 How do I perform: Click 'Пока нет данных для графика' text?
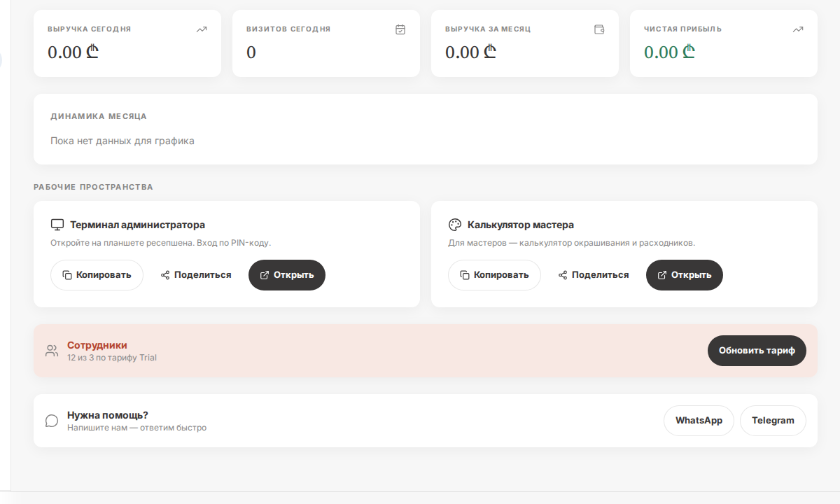point(122,141)
